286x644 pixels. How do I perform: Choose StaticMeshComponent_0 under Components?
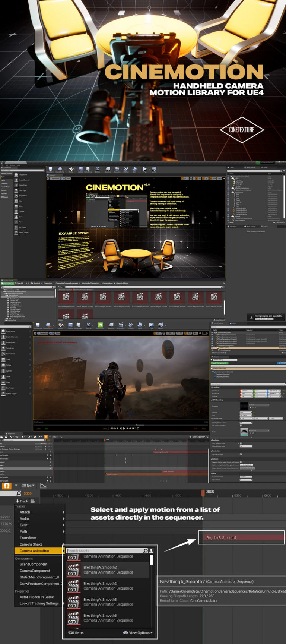tap(39, 577)
